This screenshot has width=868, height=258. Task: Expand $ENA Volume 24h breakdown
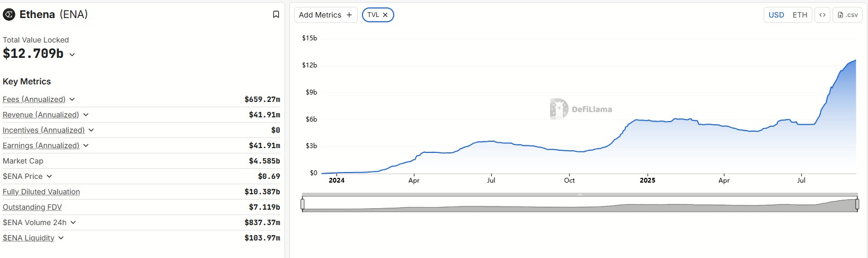73,222
